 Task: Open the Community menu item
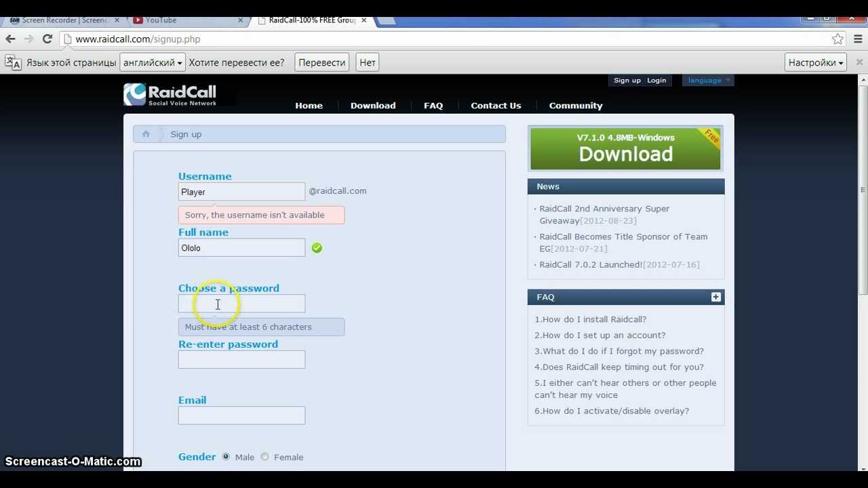[x=576, y=106]
